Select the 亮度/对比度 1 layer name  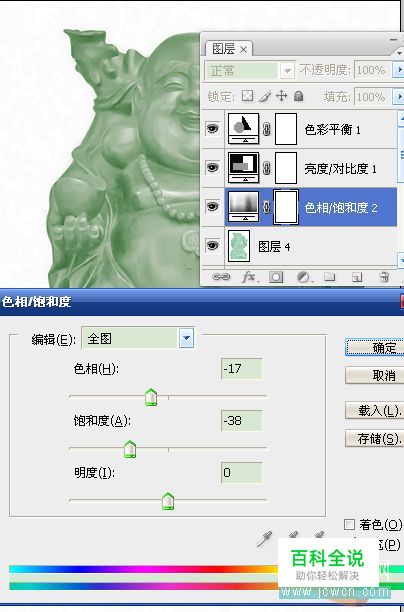pyautogui.click(x=340, y=168)
